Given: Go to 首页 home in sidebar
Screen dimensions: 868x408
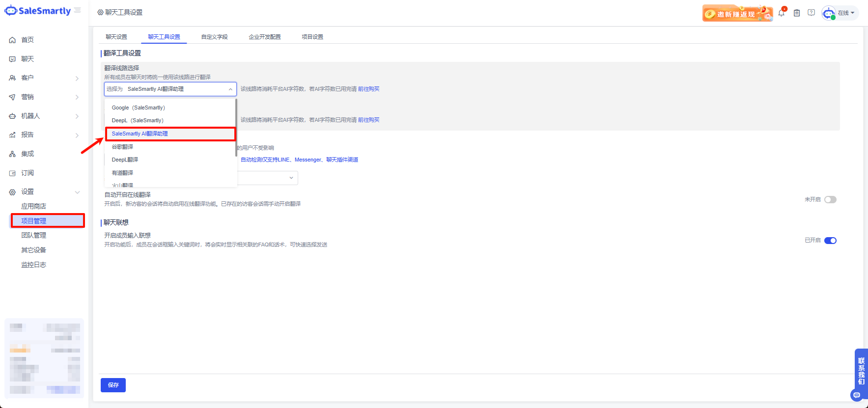Looking at the screenshot, I should point(28,40).
